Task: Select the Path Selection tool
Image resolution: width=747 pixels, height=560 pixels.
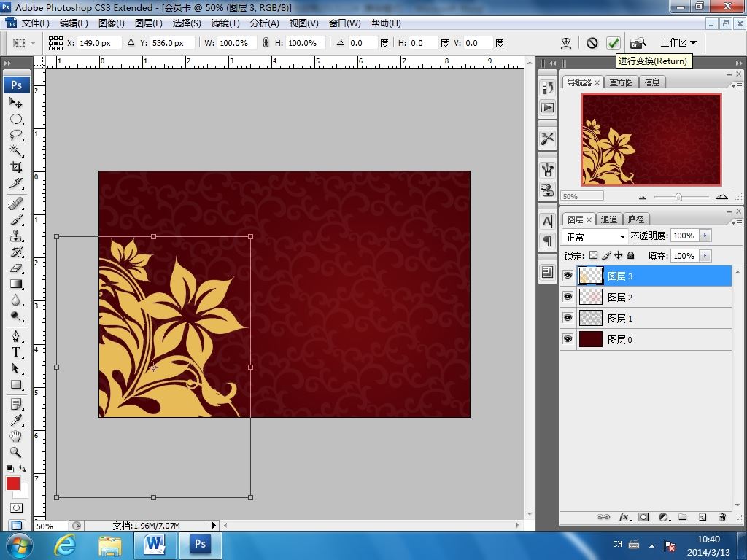Action: (x=16, y=368)
